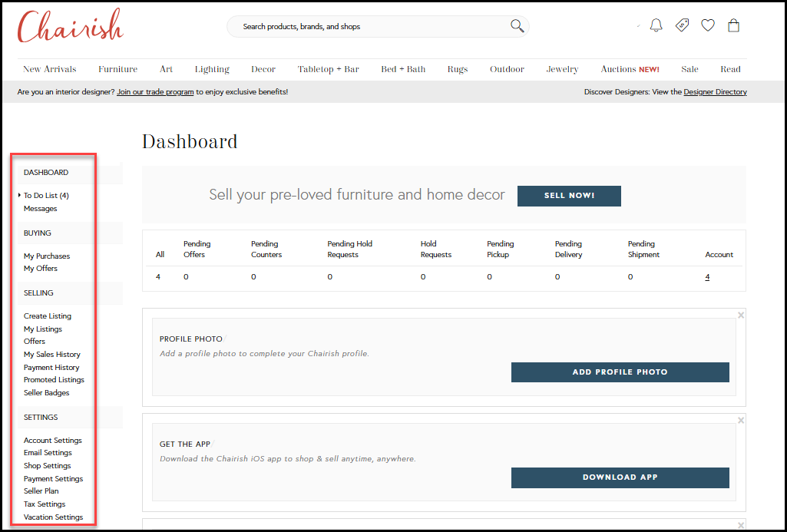Click the Chairish logo
This screenshot has width=787, height=532.
coord(71,26)
